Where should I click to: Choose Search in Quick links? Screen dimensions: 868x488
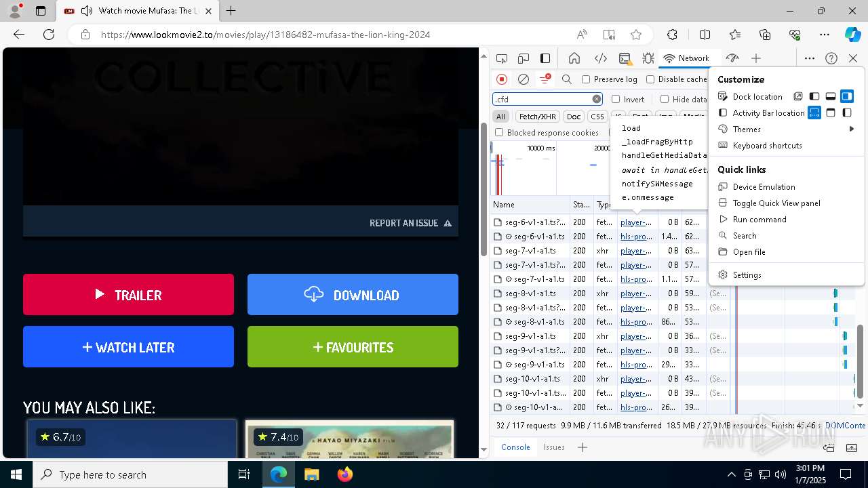787,235
